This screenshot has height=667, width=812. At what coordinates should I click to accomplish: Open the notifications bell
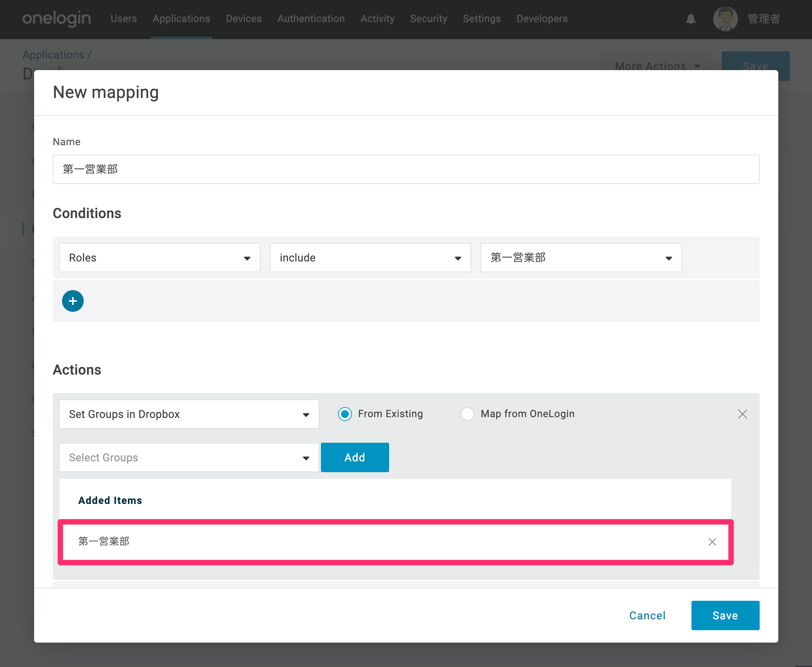tap(691, 19)
